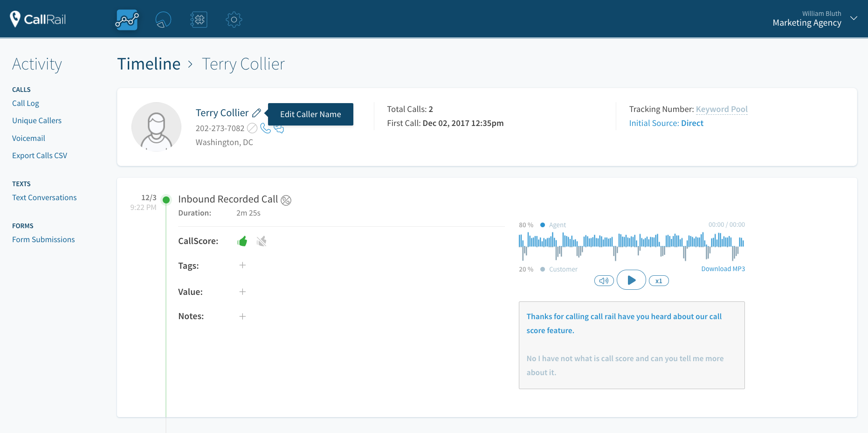Mark the call with green thumbs up
This screenshot has width=868, height=433.
coord(242,241)
